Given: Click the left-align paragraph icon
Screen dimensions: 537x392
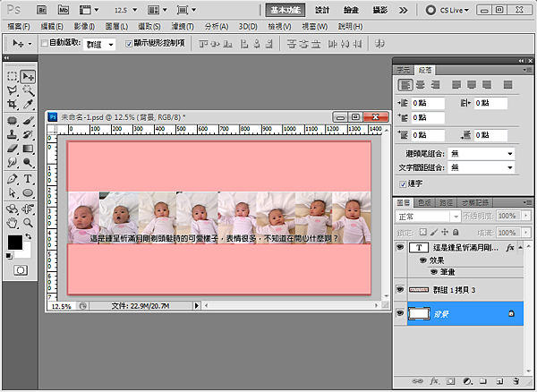Looking at the screenshot, I should click(x=405, y=84).
